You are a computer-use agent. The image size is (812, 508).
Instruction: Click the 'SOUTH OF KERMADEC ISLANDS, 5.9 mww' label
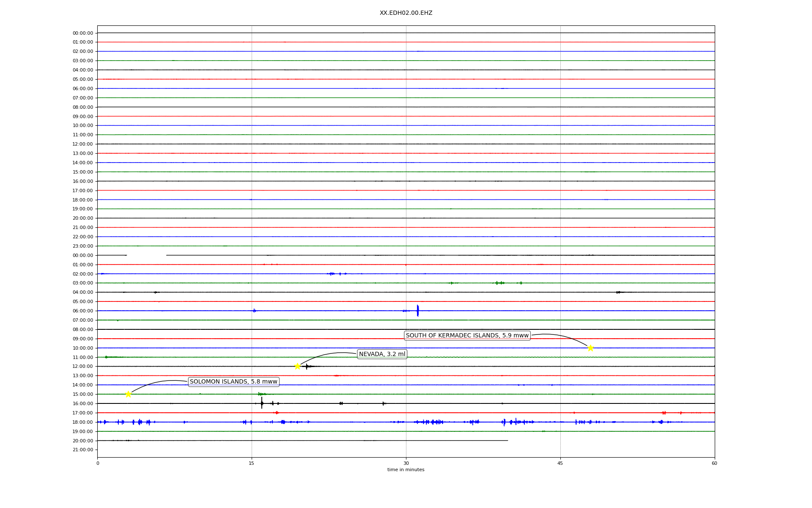(x=467, y=336)
